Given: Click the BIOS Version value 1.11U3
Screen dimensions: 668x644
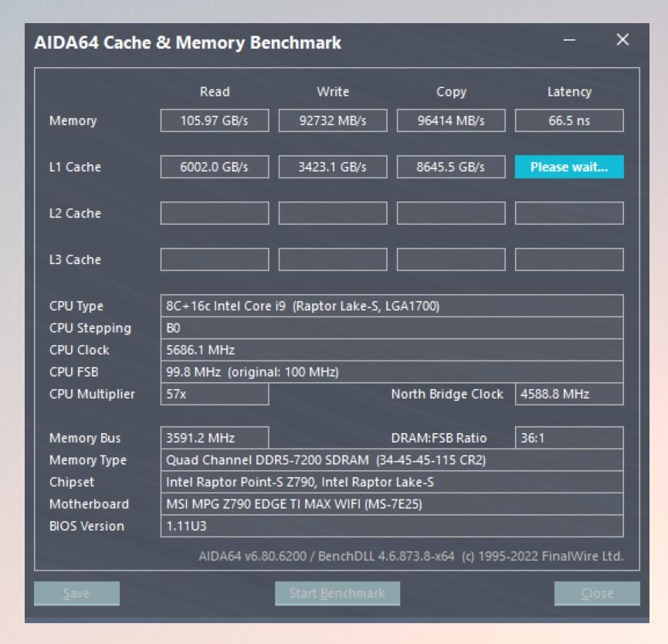Looking at the screenshot, I should (392, 526).
